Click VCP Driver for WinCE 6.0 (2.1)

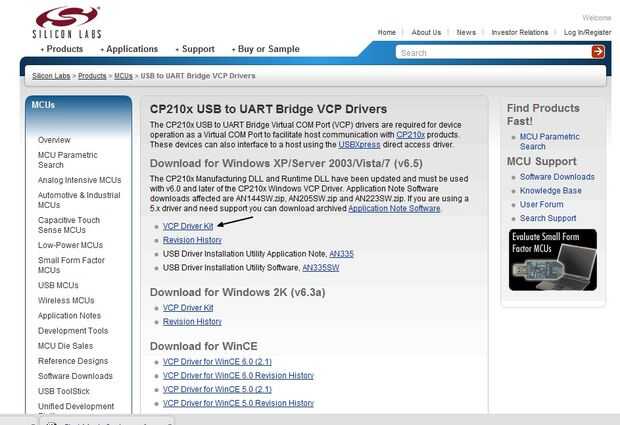click(x=217, y=362)
